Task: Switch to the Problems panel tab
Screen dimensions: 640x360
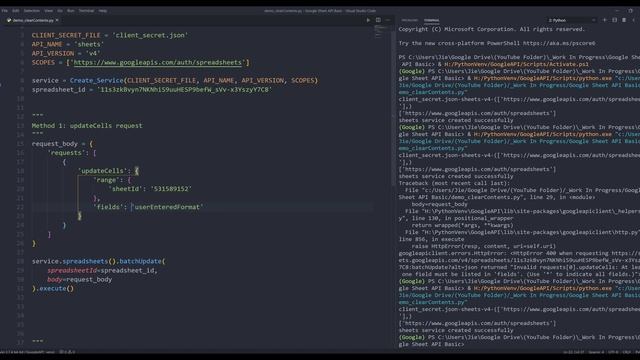Action: (409, 20)
